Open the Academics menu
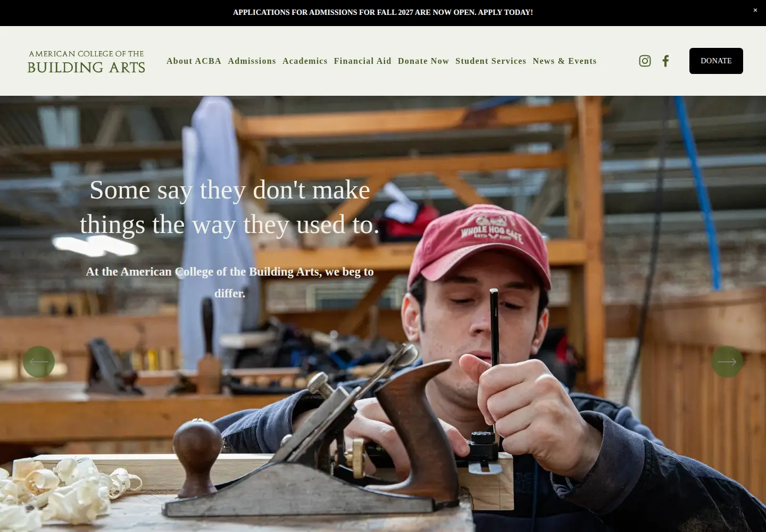This screenshot has height=532, width=766. pos(305,61)
